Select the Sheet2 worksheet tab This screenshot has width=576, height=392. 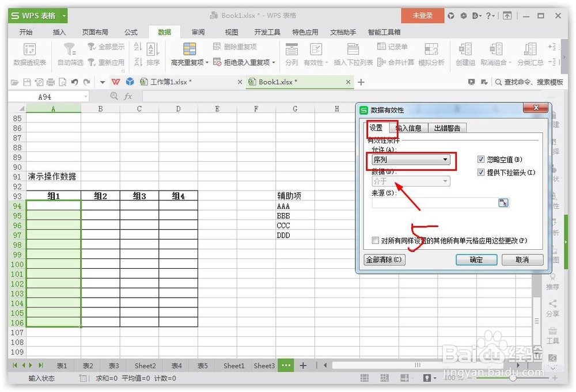145,366
